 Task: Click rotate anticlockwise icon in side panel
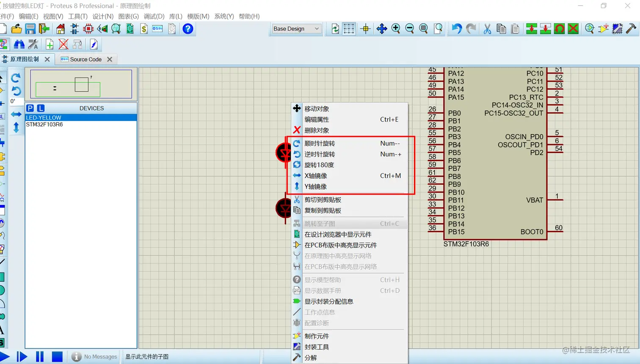[16, 91]
